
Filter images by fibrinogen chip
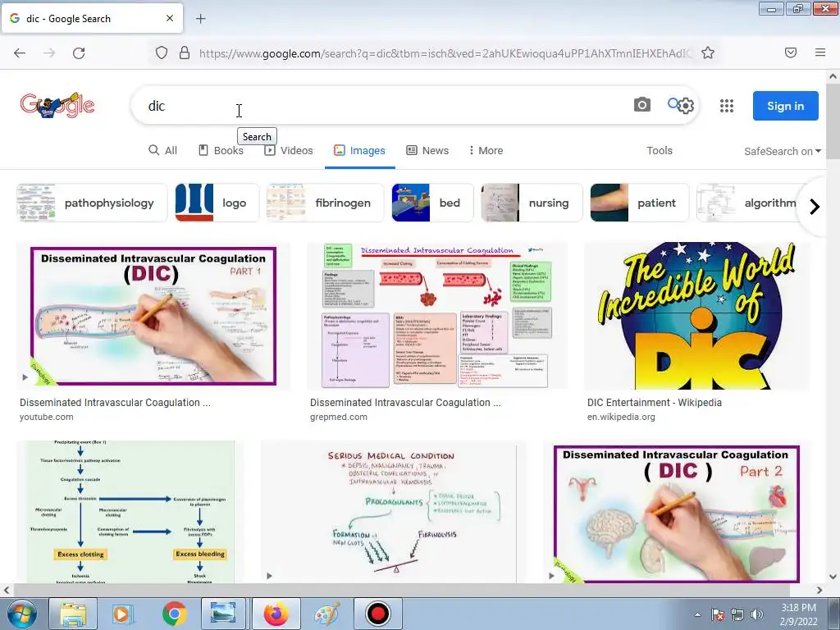tap(325, 203)
